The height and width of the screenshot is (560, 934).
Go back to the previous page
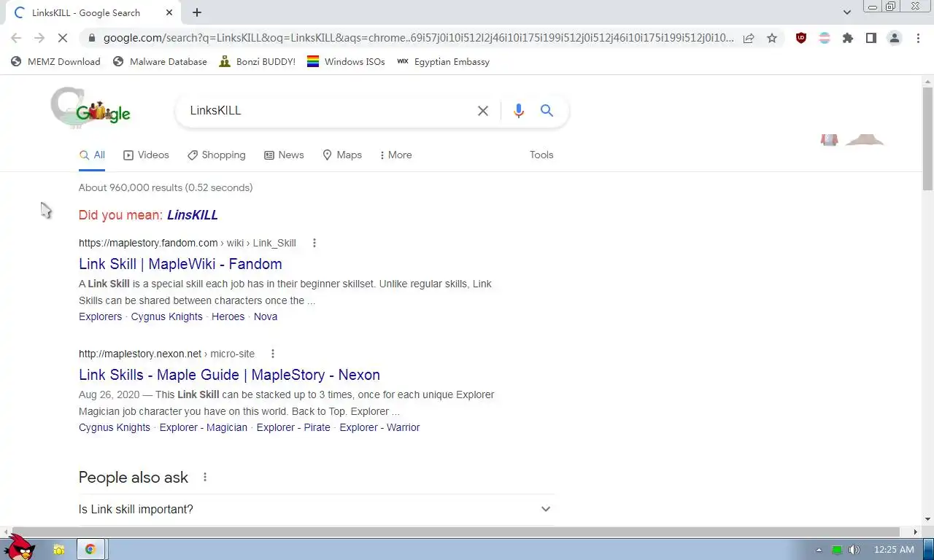(16, 38)
